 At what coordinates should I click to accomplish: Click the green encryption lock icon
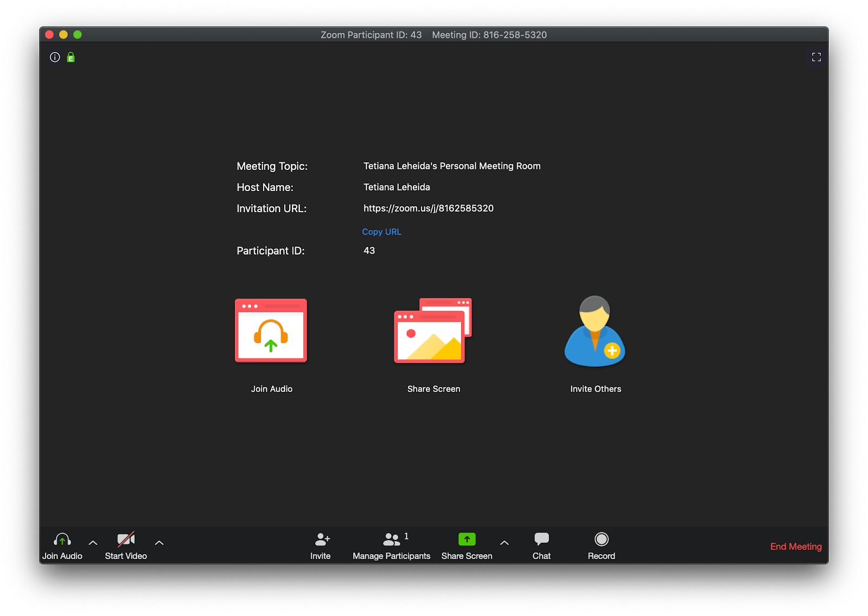[x=71, y=57]
